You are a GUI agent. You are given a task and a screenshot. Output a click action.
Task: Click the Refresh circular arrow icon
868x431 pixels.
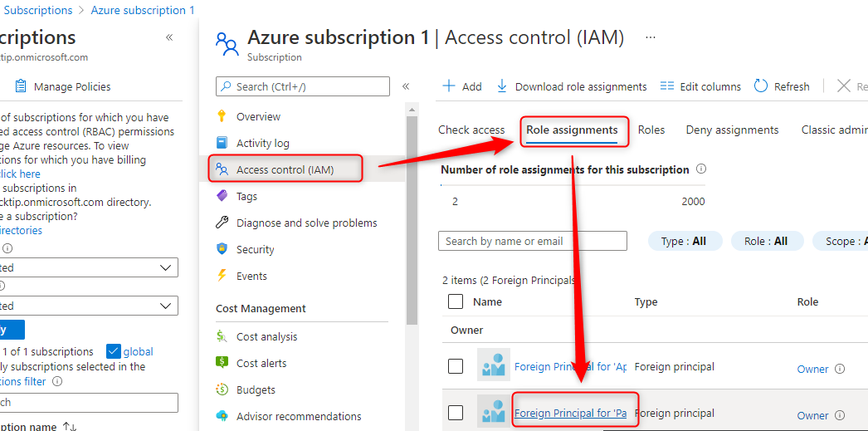click(x=761, y=86)
